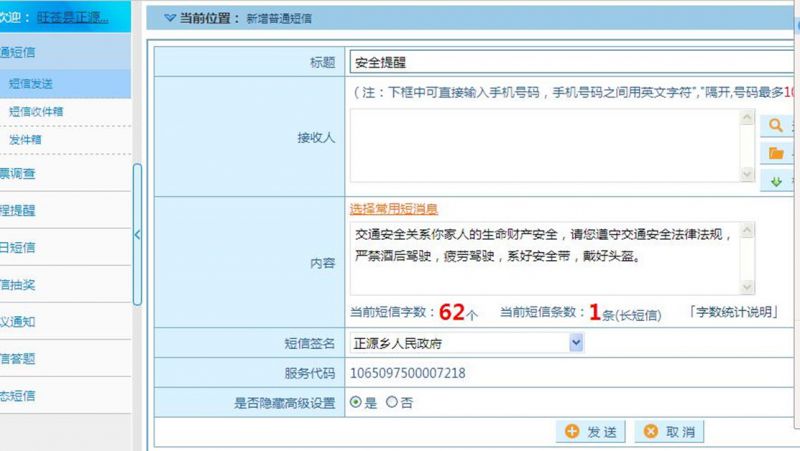
Task: Click the 选择常用短消息 link
Action: (393, 209)
